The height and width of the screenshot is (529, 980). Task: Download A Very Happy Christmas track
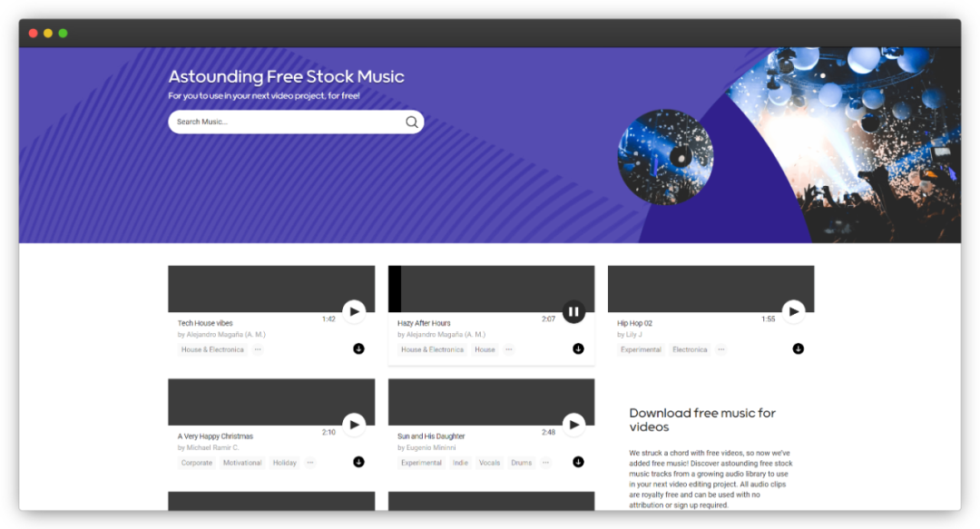point(358,462)
